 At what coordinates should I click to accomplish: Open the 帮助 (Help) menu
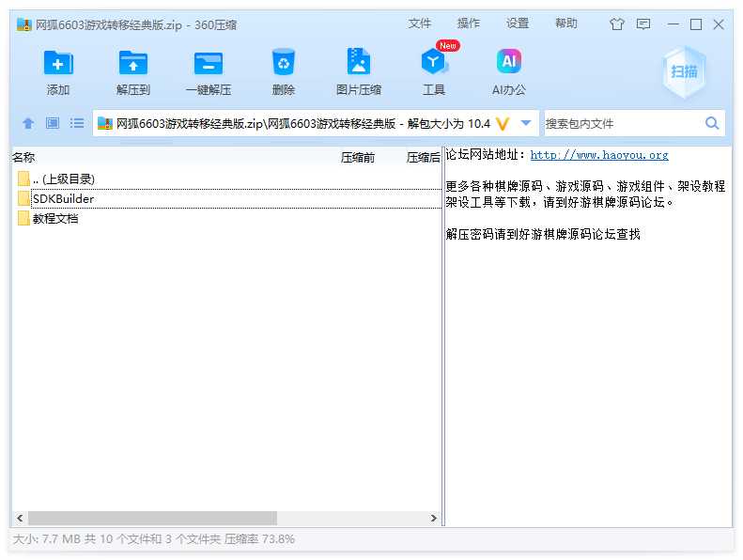pyautogui.click(x=565, y=23)
